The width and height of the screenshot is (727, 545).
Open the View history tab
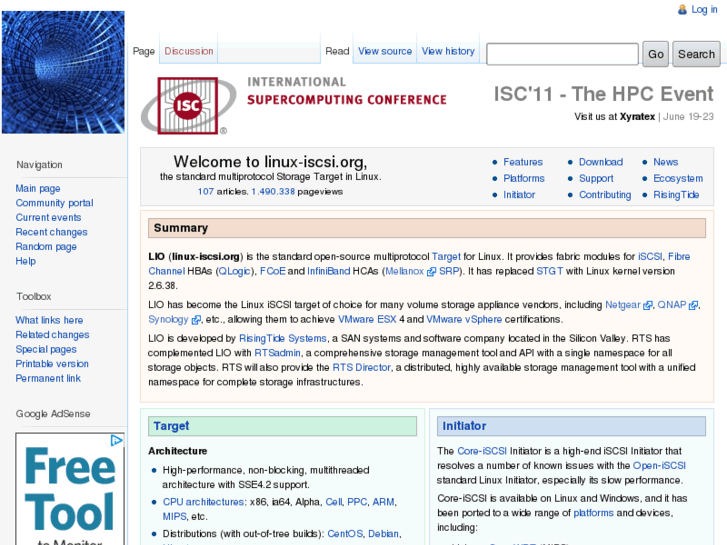pos(448,51)
